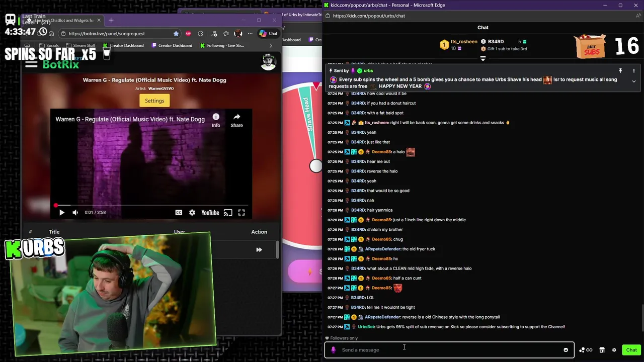Click the wheel center hub
Screen dimensions: 644x362
316,166
